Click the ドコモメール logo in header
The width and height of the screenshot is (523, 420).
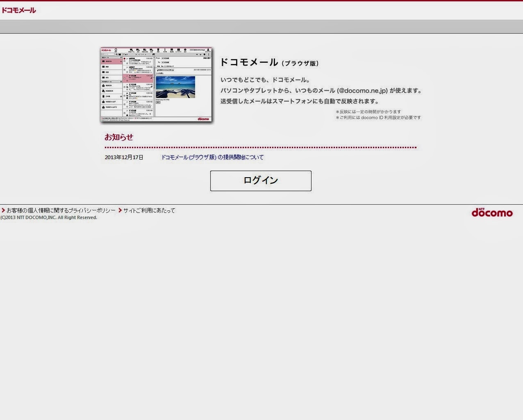pyautogui.click(x=18, y=10)
